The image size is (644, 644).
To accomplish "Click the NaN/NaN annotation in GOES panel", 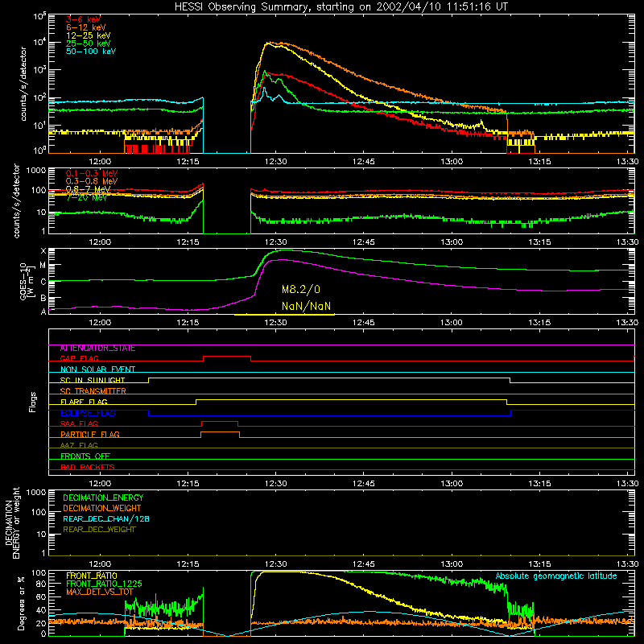I will [306, 307].
